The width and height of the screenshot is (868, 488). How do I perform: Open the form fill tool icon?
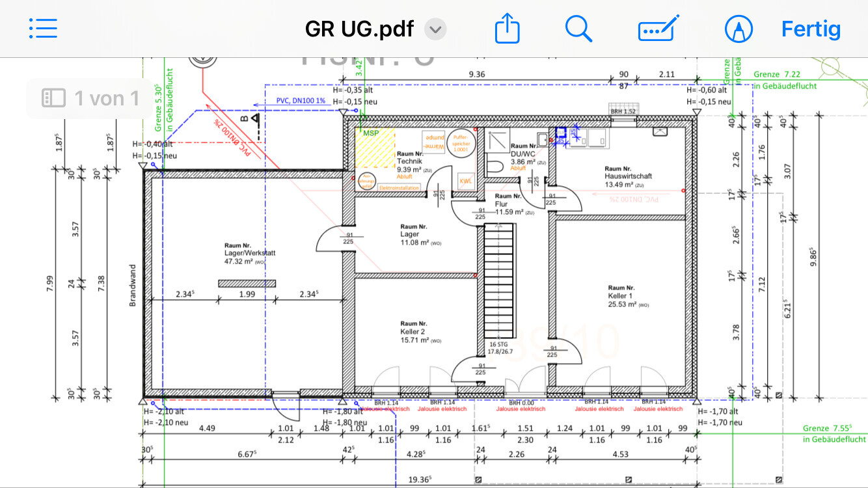click(x=658, y=29)
